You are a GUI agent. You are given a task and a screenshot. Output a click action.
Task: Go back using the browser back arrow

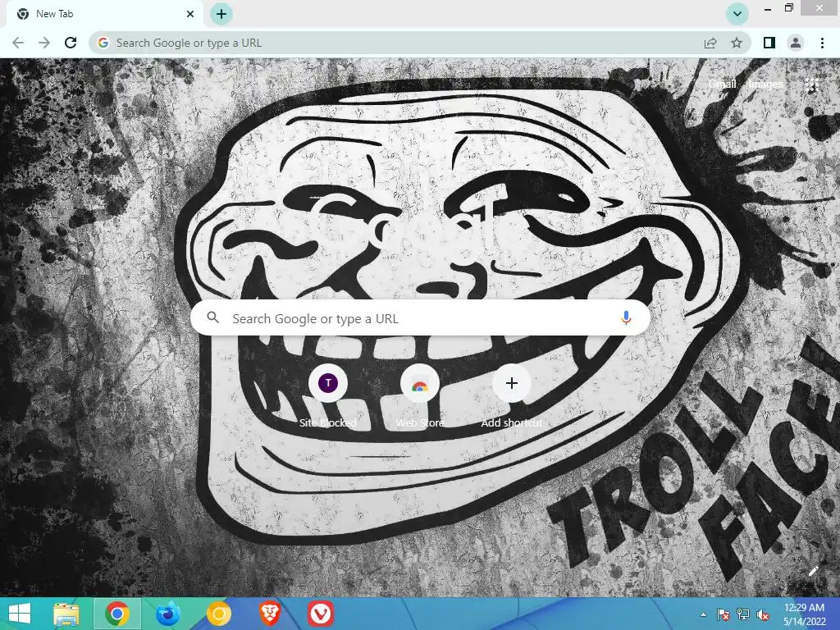click(18, 43)
